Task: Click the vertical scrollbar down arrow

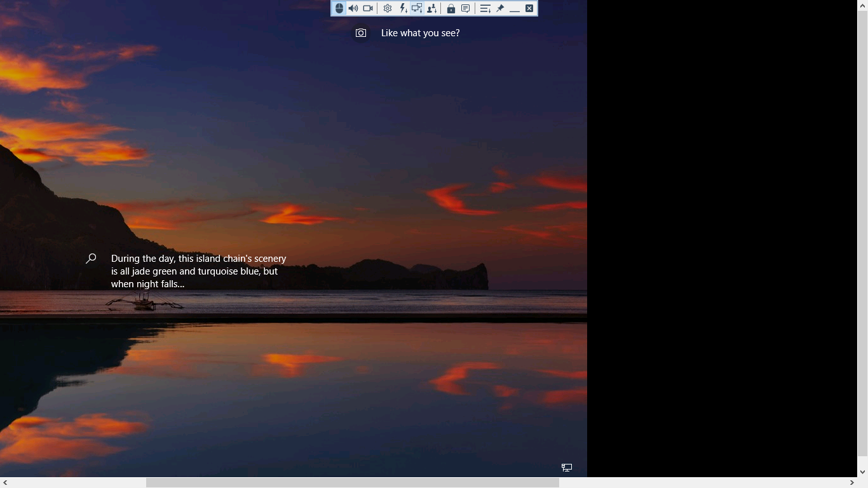Action: click(x=862, y=472)
